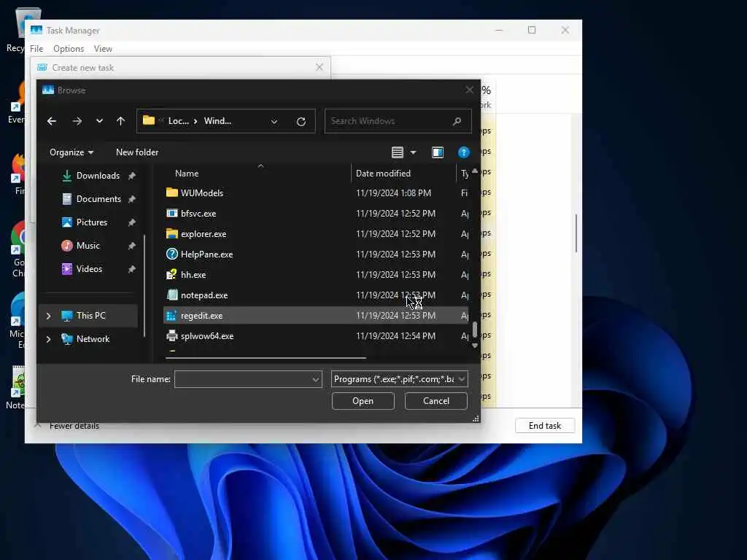Image resolution: width=747 pixels, height=560 pixels.
Task: Unpin Downloads using its pin icon
Action: (132, 176)
